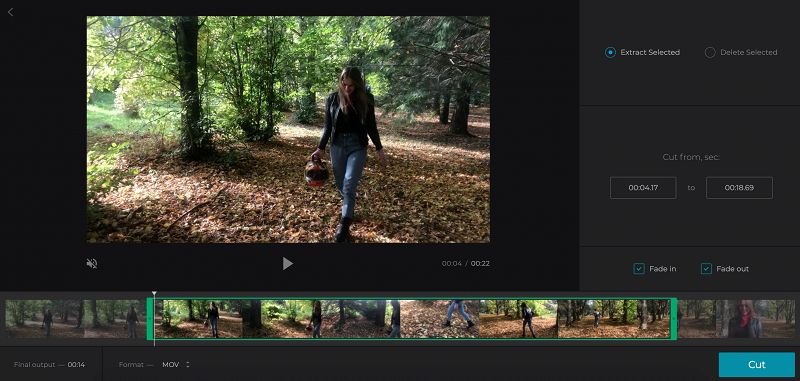Grab the left green trim handle
800x381 pixels.
coord(150,318)
